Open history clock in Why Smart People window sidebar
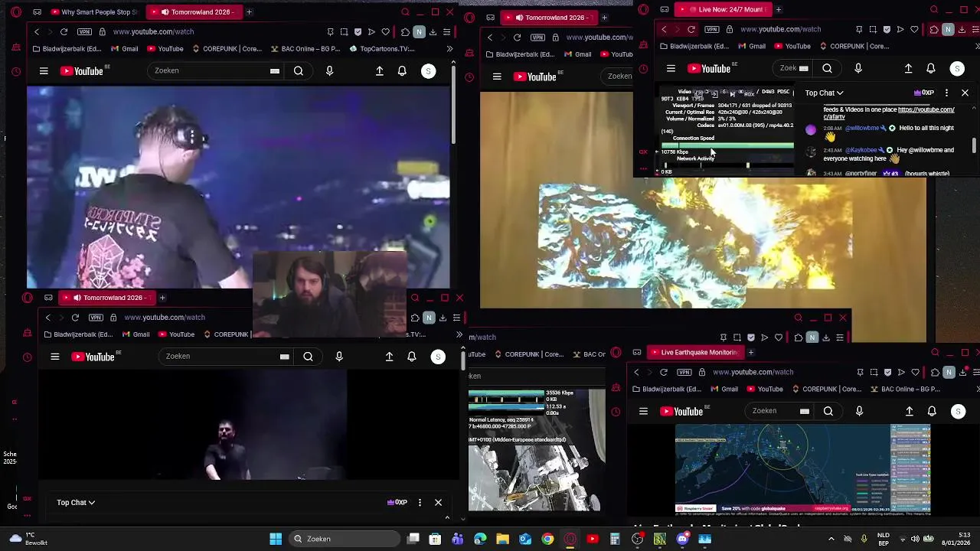 click(x=16, y=71)
